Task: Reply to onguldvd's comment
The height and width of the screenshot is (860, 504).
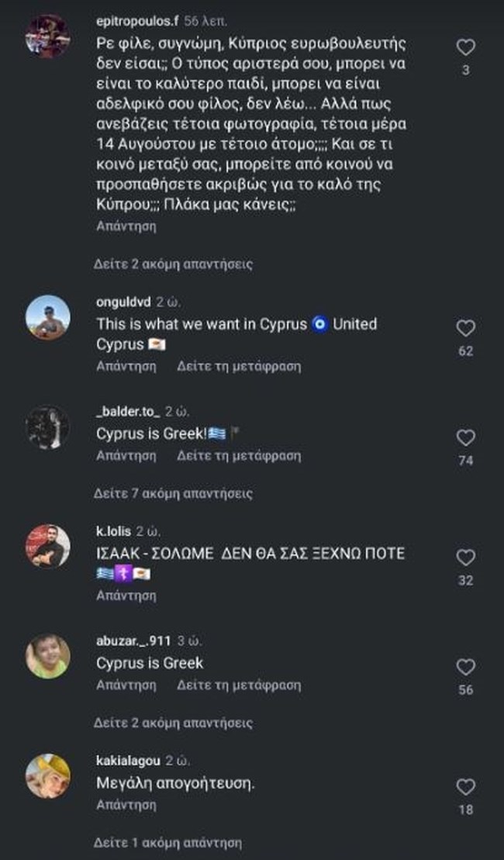Action: tap(126, 366)
